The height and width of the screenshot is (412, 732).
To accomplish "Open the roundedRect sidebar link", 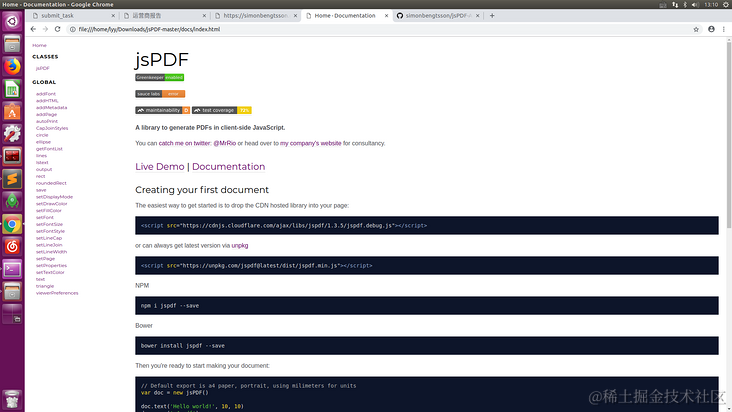I will point(51,183).
